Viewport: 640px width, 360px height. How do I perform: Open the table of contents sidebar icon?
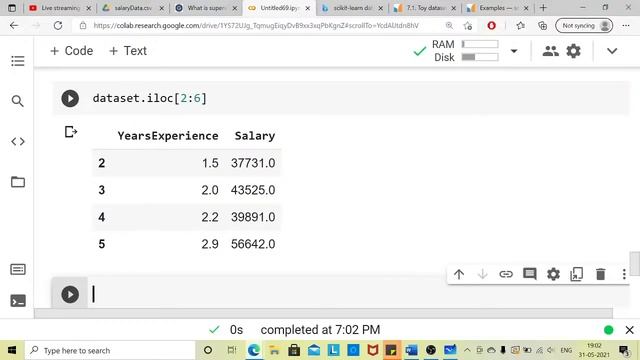point(18,61)
